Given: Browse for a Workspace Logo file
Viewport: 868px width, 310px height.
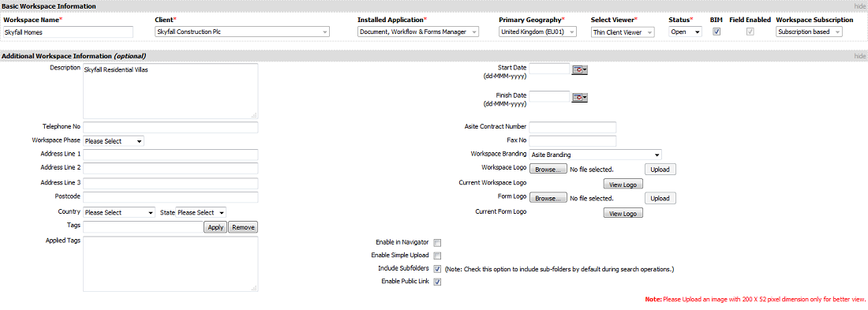Looking at the screenshot, I should 548,170.
